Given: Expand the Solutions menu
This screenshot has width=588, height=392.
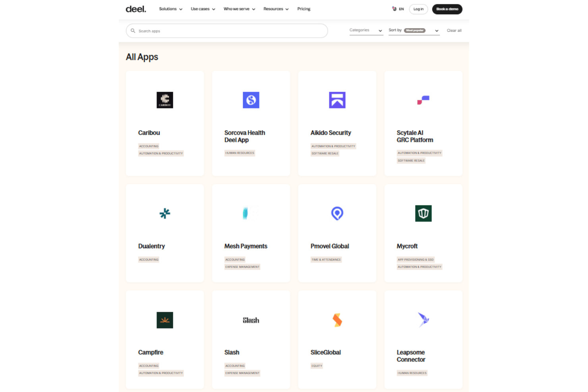Looking at the screenshot, I should pos(171,9).
